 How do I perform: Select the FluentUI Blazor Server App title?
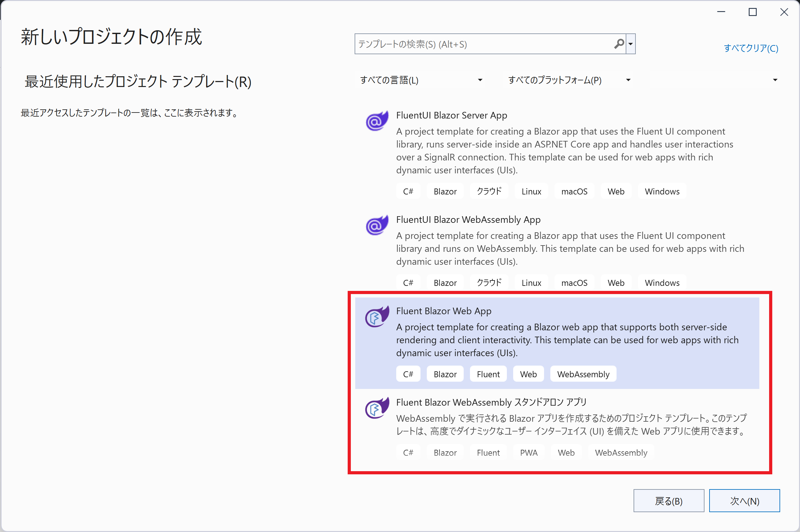[452, 115]
